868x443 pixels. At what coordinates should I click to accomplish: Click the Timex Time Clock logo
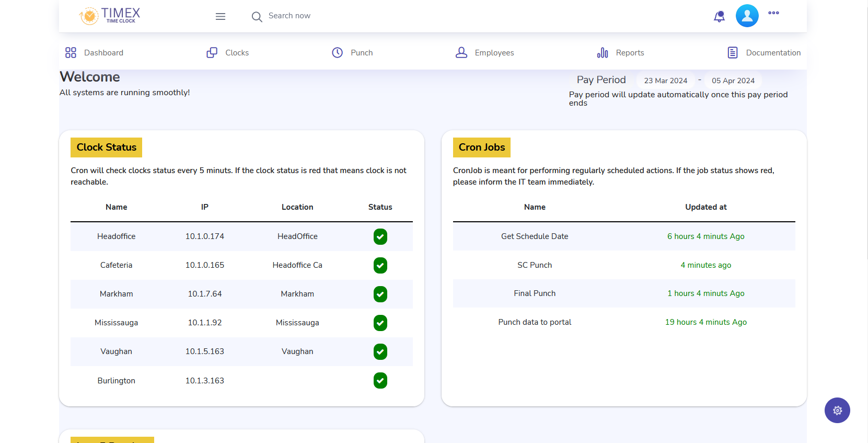click(x=110, y=16)
